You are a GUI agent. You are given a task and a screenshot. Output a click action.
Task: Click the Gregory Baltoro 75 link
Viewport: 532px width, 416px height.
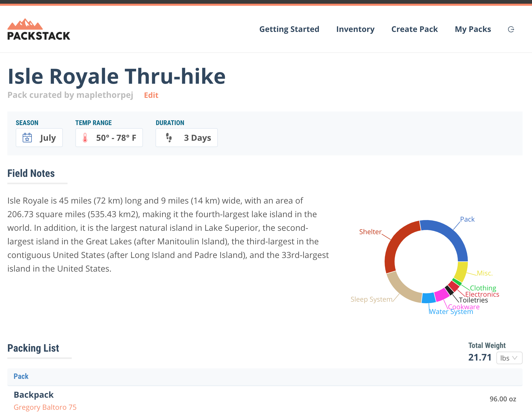(x=45, y=407)
